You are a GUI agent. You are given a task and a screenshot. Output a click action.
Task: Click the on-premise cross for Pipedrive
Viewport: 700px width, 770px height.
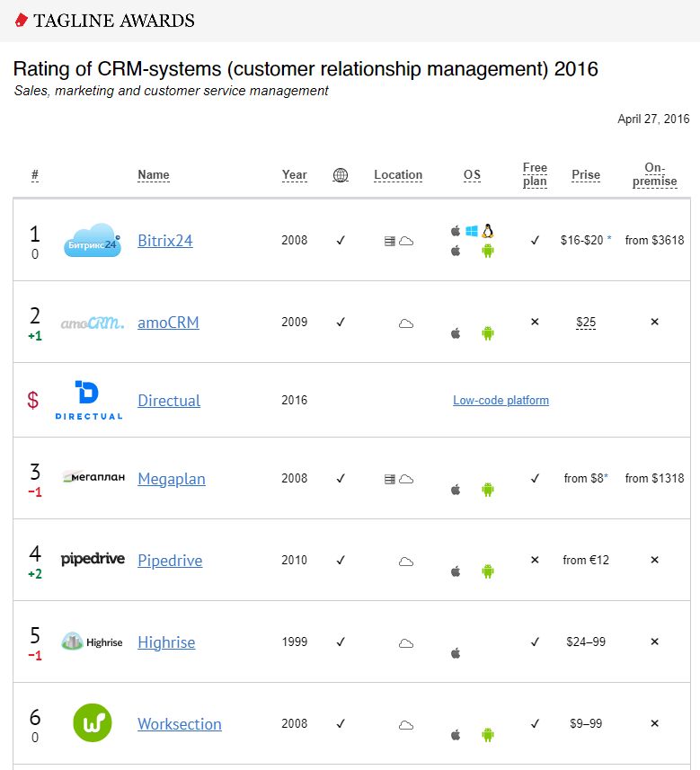click(x=655, y=560)
